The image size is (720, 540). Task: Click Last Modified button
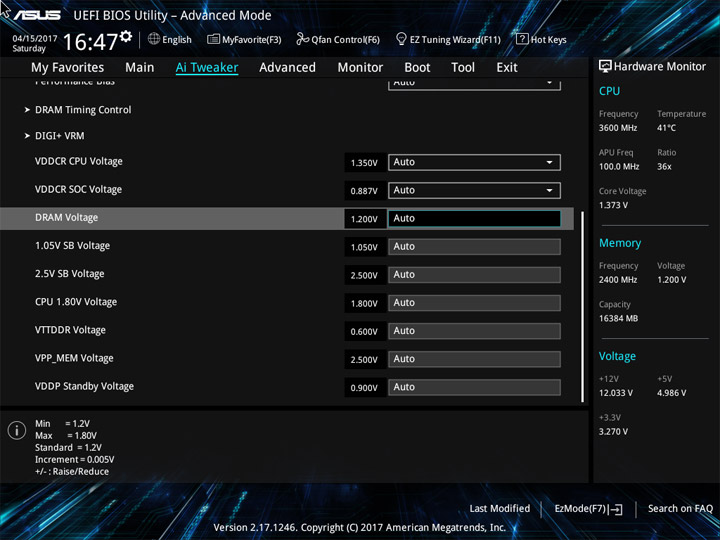point(500,509)
